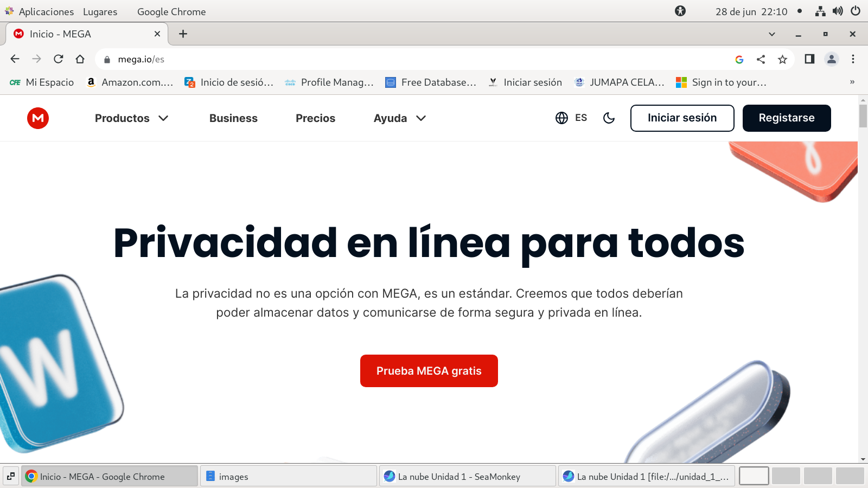This screenshot has width=868, height=488.
Task: Click the browser home icon
Action: [x=80, y=59]
